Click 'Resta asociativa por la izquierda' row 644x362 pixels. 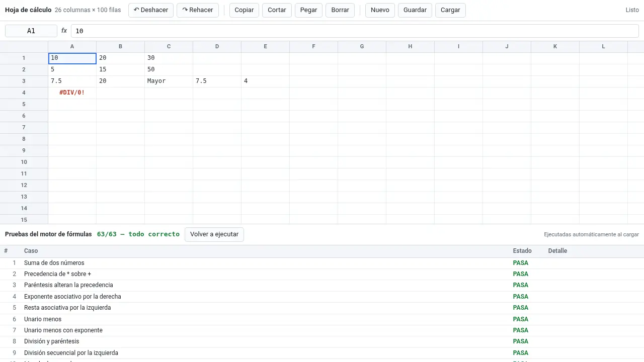tap(322, 308)
